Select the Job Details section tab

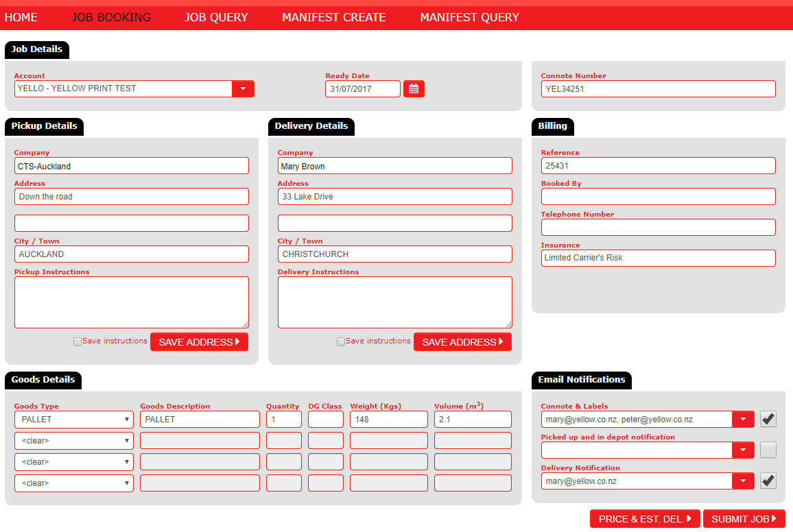coord(37,49)
